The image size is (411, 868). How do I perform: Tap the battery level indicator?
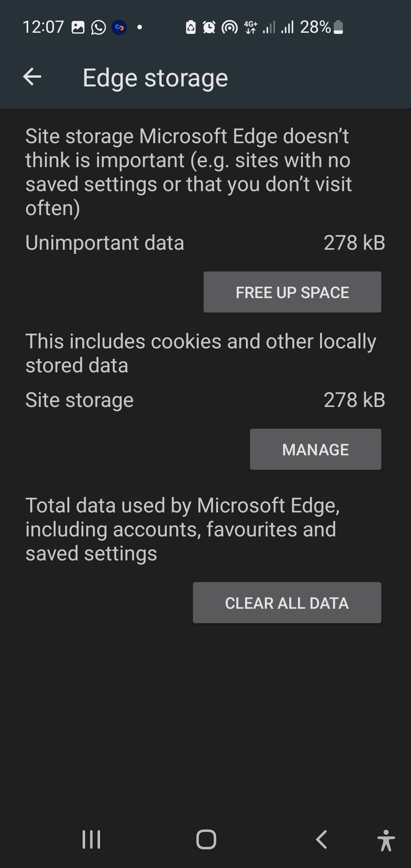point(338,27)
